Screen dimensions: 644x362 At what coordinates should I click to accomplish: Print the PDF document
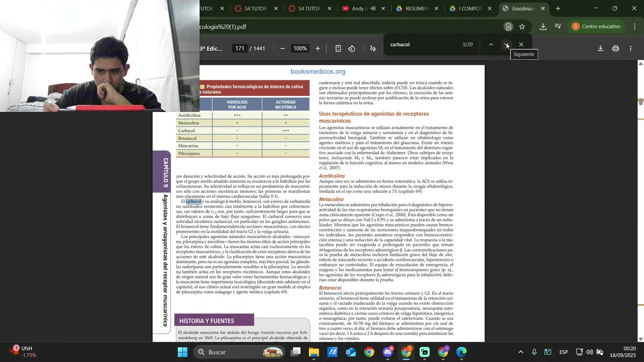[615, 49]
